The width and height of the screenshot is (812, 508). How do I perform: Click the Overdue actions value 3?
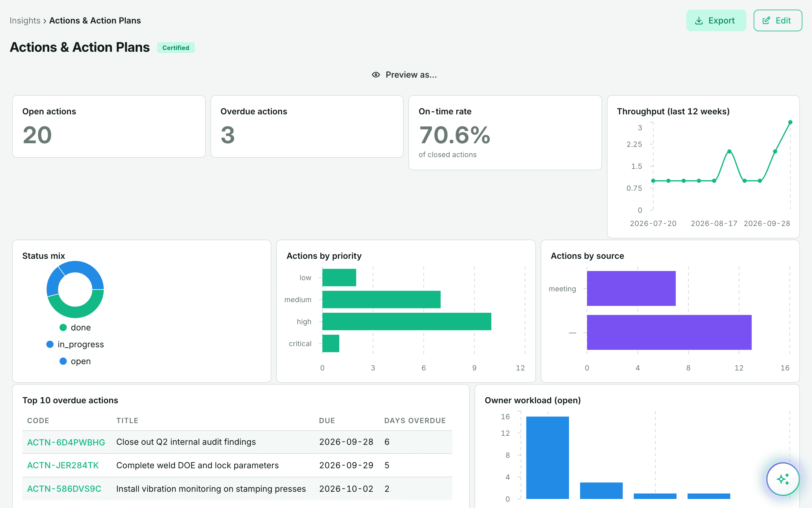point(228,135)
